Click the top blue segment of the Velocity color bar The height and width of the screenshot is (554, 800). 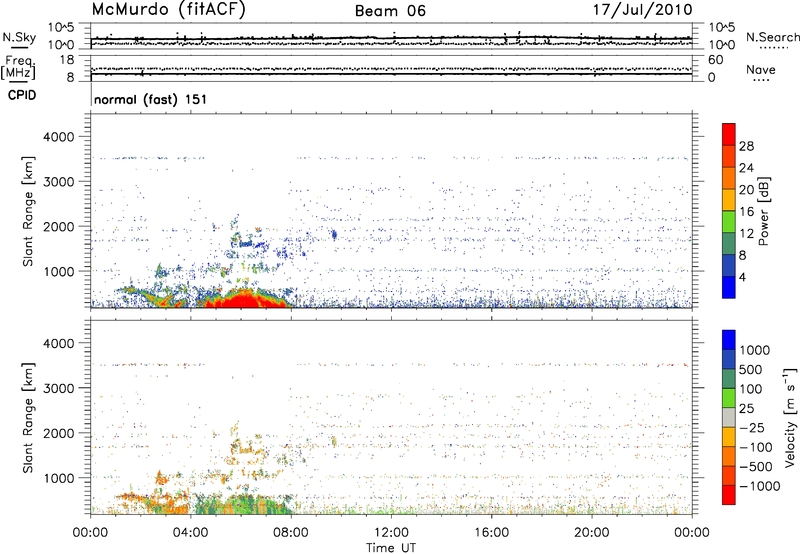coord(729,340)
